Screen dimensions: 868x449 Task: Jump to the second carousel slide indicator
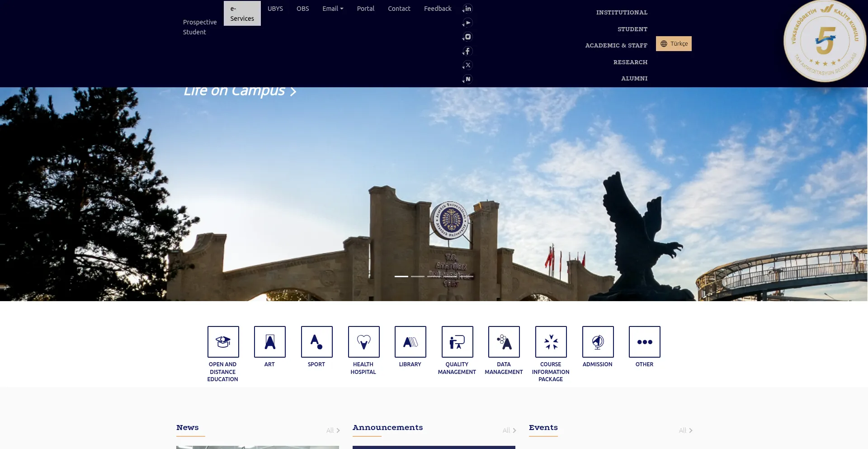click(418, 276)
